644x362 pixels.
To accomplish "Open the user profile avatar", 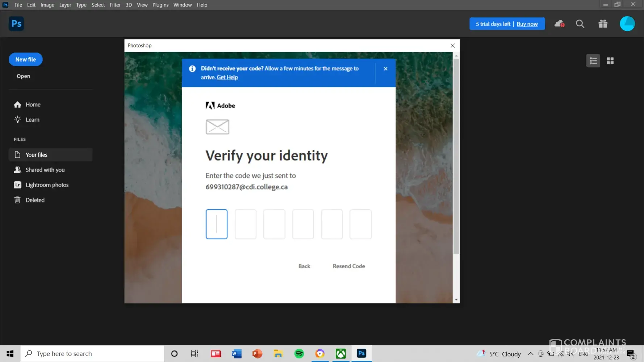I will pos(627,24).
